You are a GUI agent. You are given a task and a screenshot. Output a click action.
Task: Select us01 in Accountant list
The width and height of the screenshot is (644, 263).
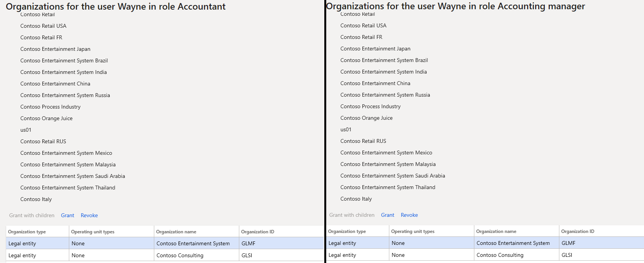[26, 130]
